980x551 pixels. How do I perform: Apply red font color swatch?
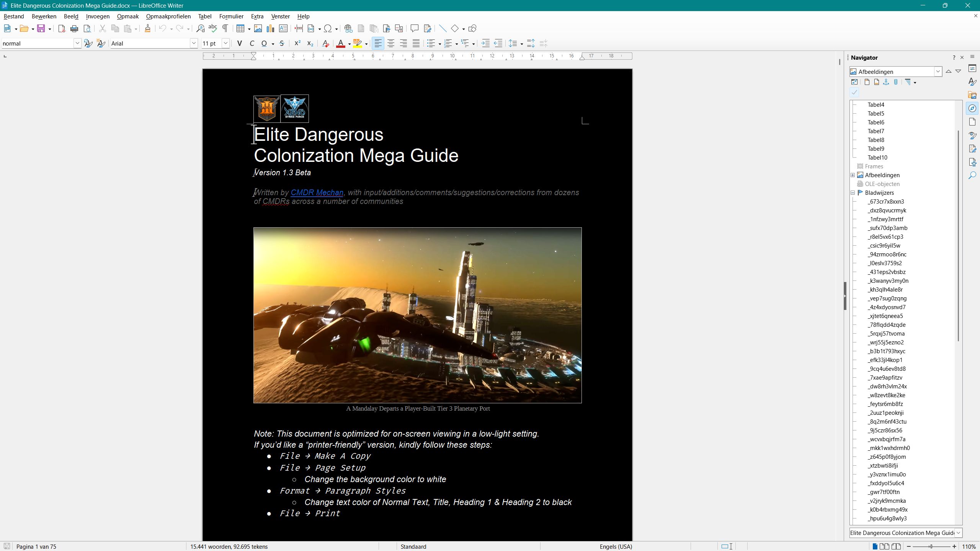pos(341,43)
